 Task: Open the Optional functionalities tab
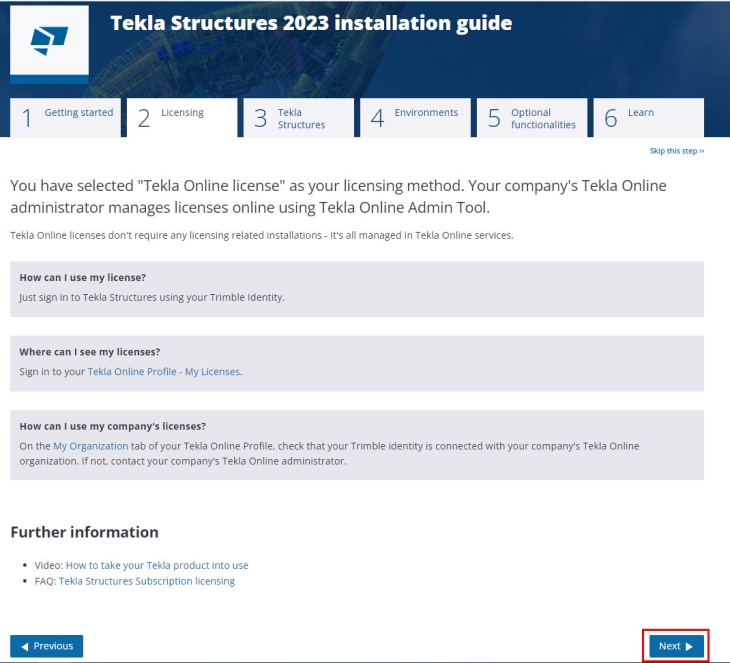[532, 118]
